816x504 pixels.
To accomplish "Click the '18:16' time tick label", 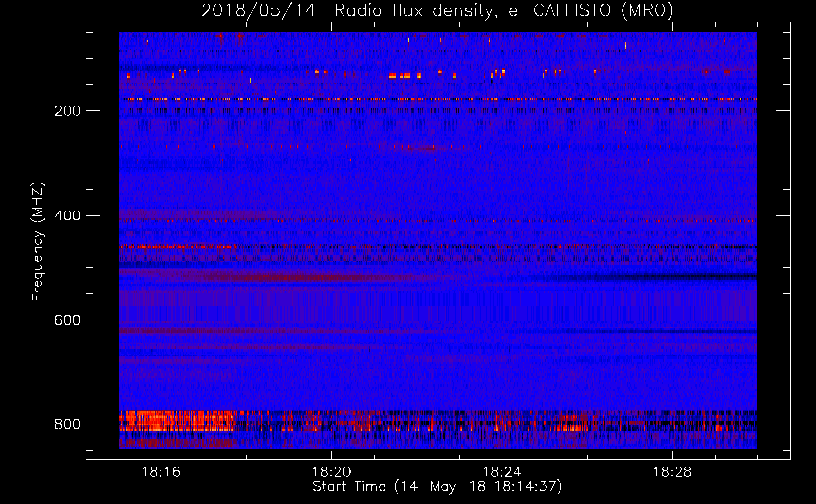I will [161, 472].
